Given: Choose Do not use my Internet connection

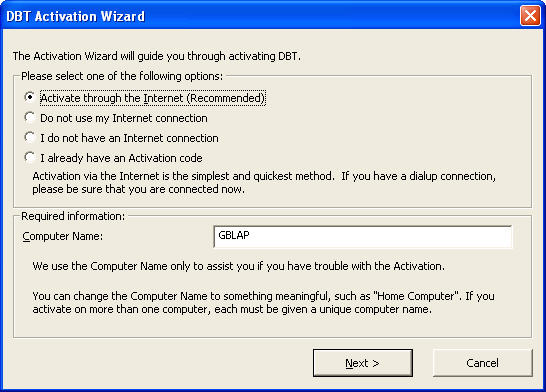Looking at the screenshot, I should pos(30,117).
